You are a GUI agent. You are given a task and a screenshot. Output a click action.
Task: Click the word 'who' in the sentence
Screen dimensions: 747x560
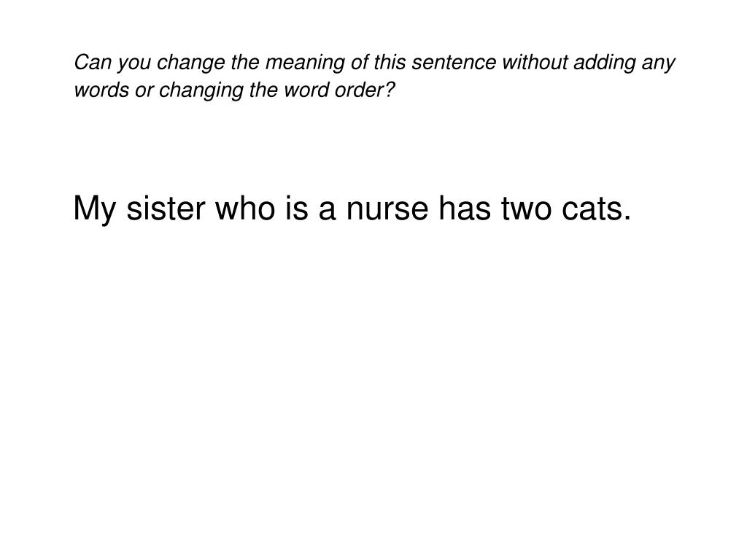pos(245,209)
